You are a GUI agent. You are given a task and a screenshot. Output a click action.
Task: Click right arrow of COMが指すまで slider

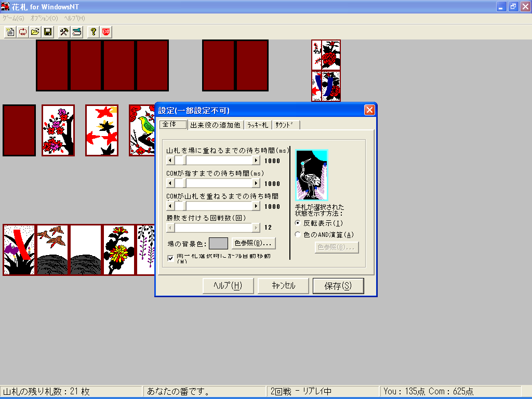(256, 183)
